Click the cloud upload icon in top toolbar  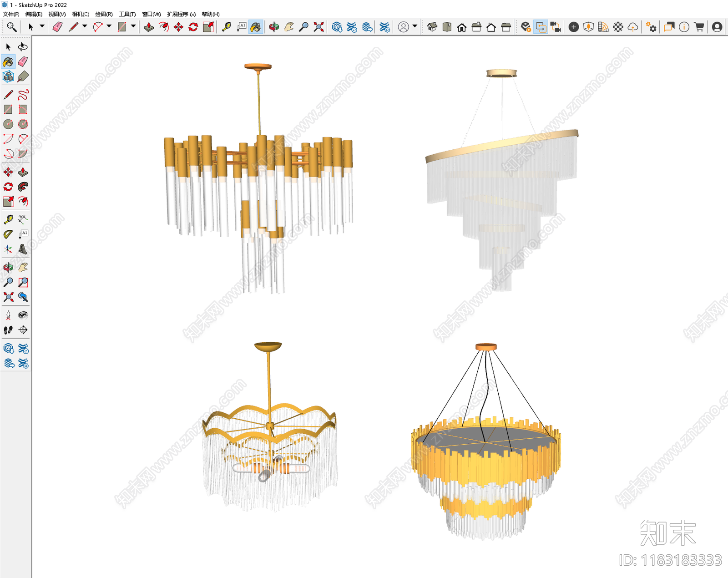pyautogui.click(x=633, y=27)
